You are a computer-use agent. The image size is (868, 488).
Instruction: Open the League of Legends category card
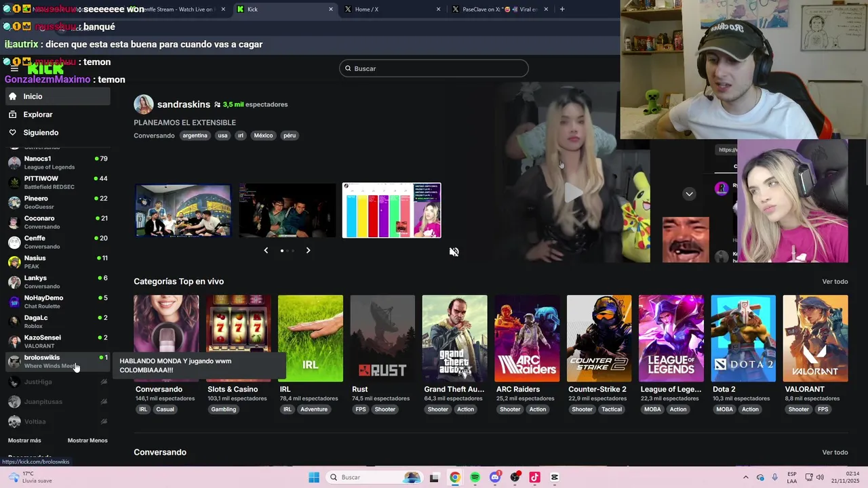point(671,338)
